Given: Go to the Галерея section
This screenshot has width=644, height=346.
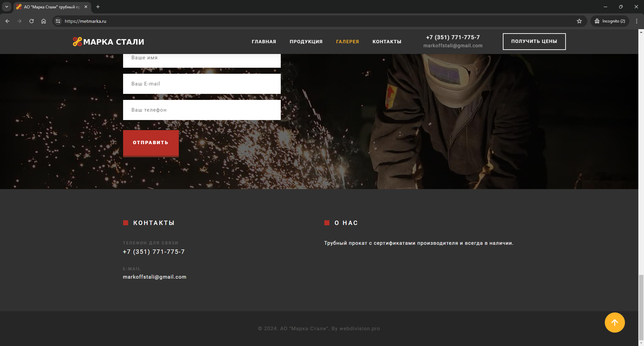Looking at the screenshot, I should point(347,42).
